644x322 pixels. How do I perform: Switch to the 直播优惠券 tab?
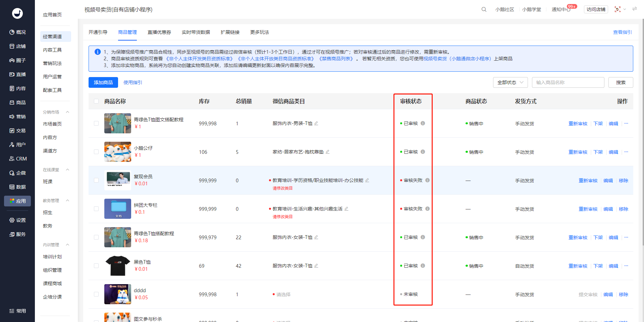[159, 32]
